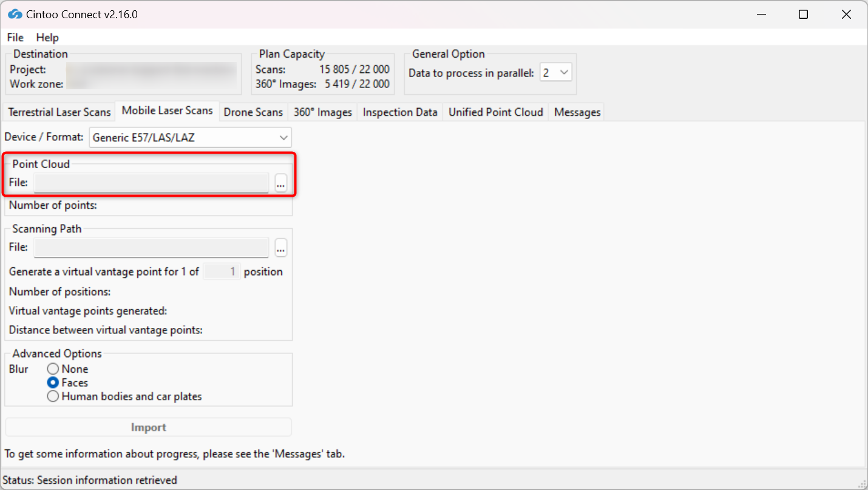This screenshot has width=868, height=490.
Task: Click the vantage point position number field
Action: [x=222, y=271]
